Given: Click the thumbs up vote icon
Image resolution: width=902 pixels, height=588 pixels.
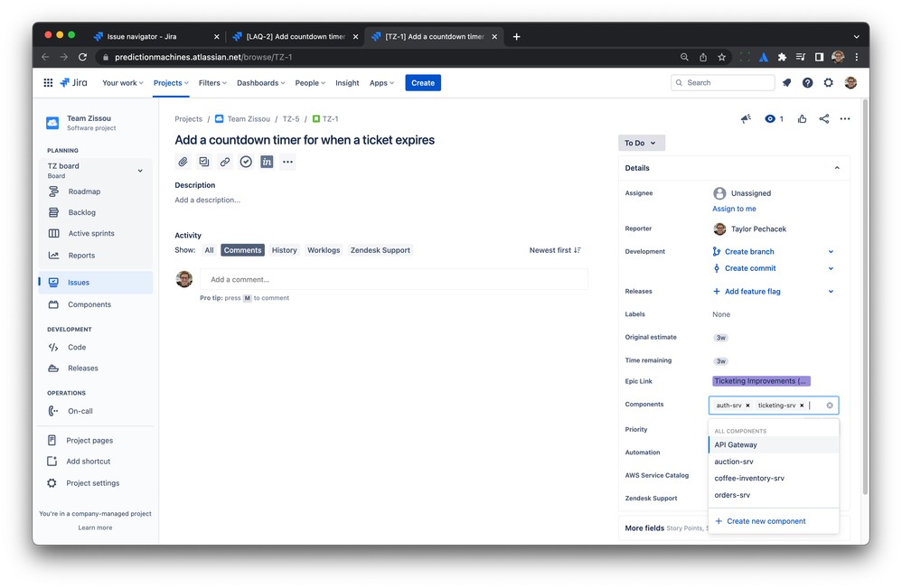Looking at the screenshot, I should tap(802, 119).
